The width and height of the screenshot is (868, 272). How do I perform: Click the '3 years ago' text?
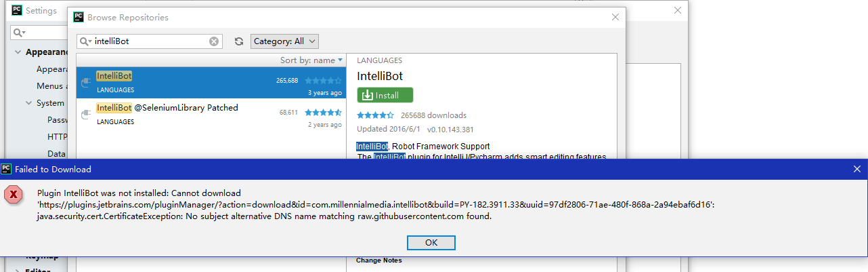click(325, 92)
